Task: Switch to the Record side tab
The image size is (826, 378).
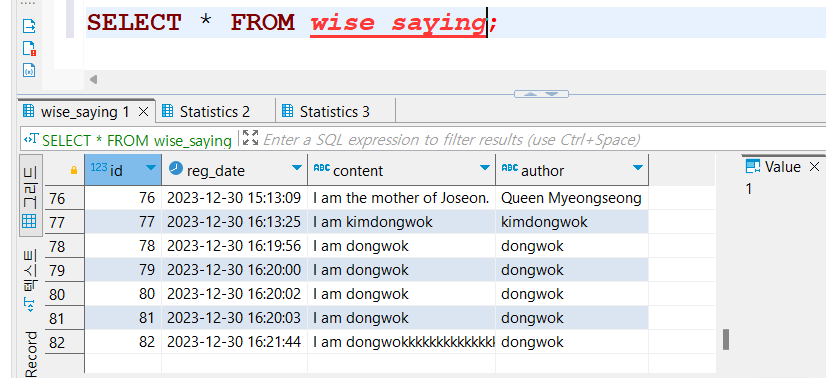Action: click(x=31, y=353)
